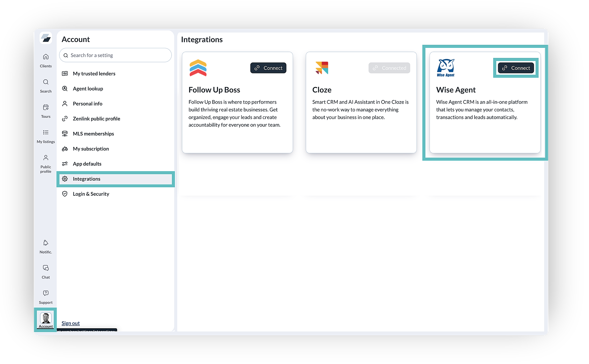Image resolution: width=589 pixels, height=364 pixels.
Task: Click MLS memberships database icon
Action: click(65, 134)
